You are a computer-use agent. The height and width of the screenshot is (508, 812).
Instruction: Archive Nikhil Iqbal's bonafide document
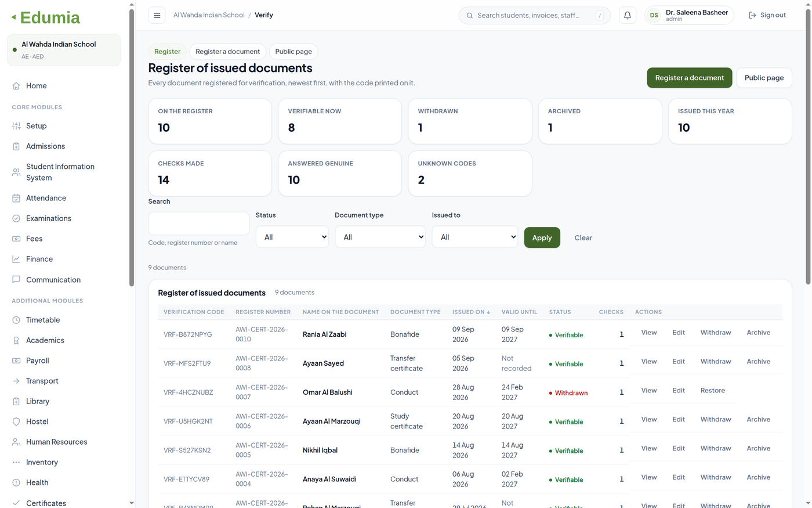coord(759,449)
